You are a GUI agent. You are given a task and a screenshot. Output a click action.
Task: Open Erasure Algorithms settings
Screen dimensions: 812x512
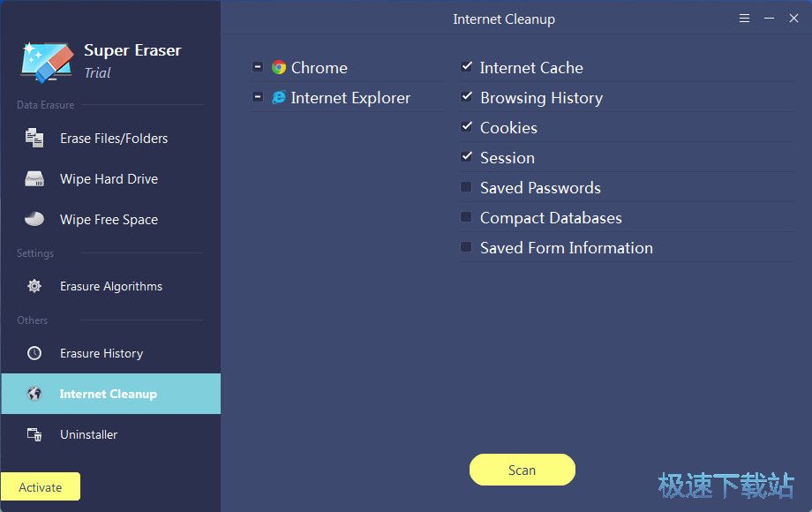point(112,286)
